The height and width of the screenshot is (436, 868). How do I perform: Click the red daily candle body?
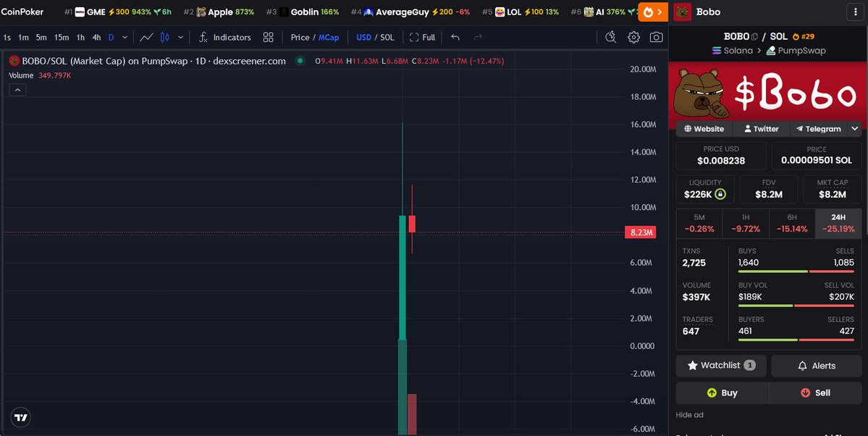(x=412, y=224)
